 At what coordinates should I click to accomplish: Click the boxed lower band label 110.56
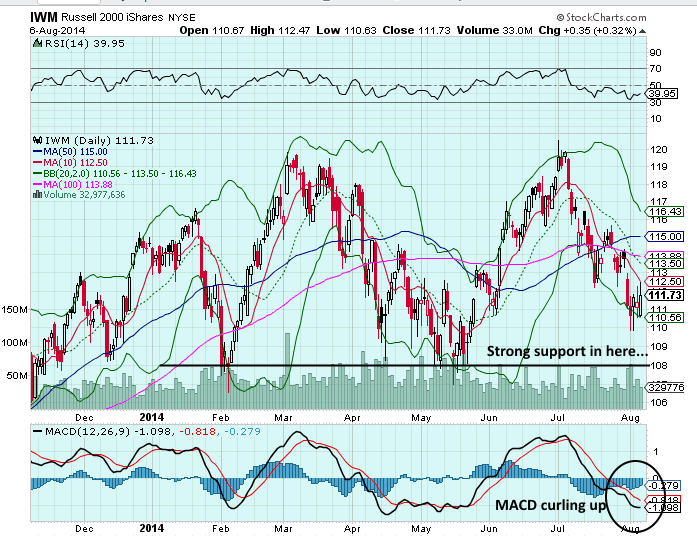click(x=665, y=317)
